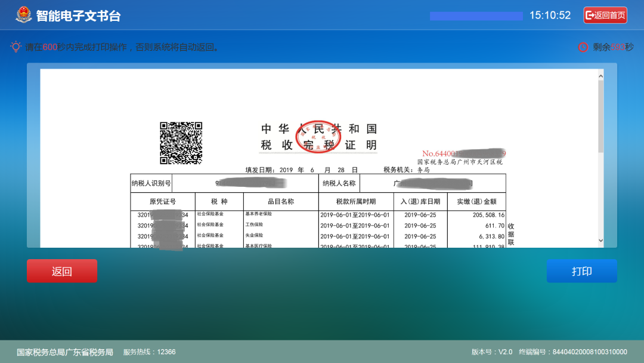Click the 基本养老保险 item cell
Image resolution: width=644 pixels, height=363 pixels.
[x=258, y=214]
